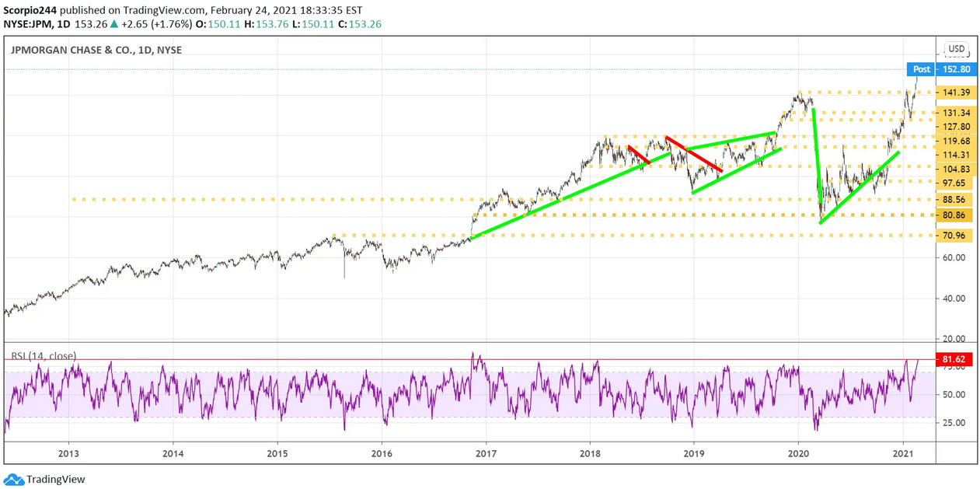Click the red 81.62 RSI value tag
Screen dimensions: 980x489
click(954, 360)
